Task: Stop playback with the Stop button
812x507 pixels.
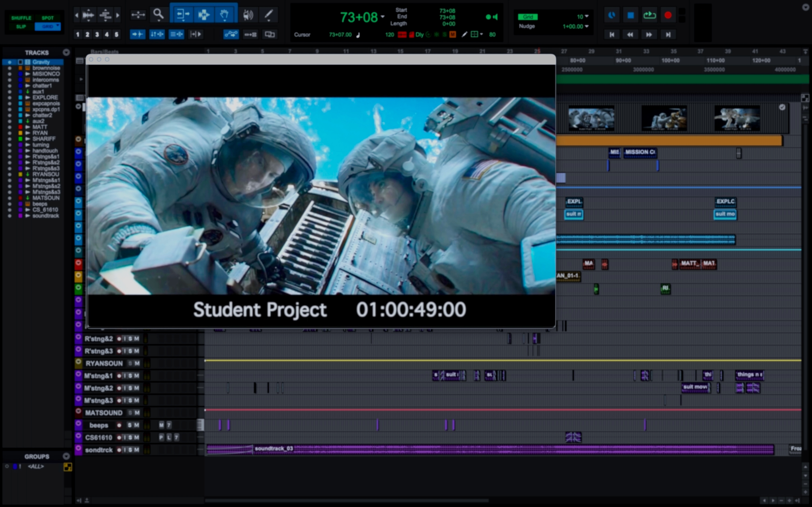Action: (631, 15)
